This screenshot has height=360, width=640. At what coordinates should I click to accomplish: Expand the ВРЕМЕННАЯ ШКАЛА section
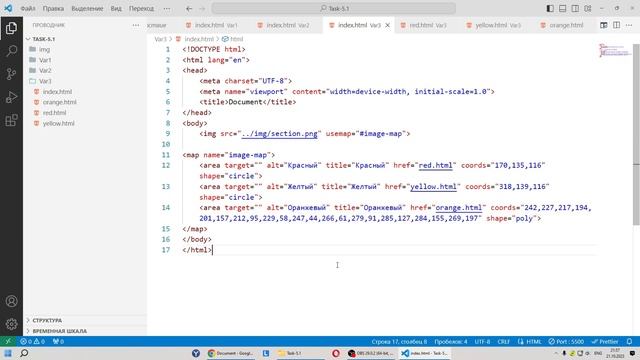[x=85, y=331]
